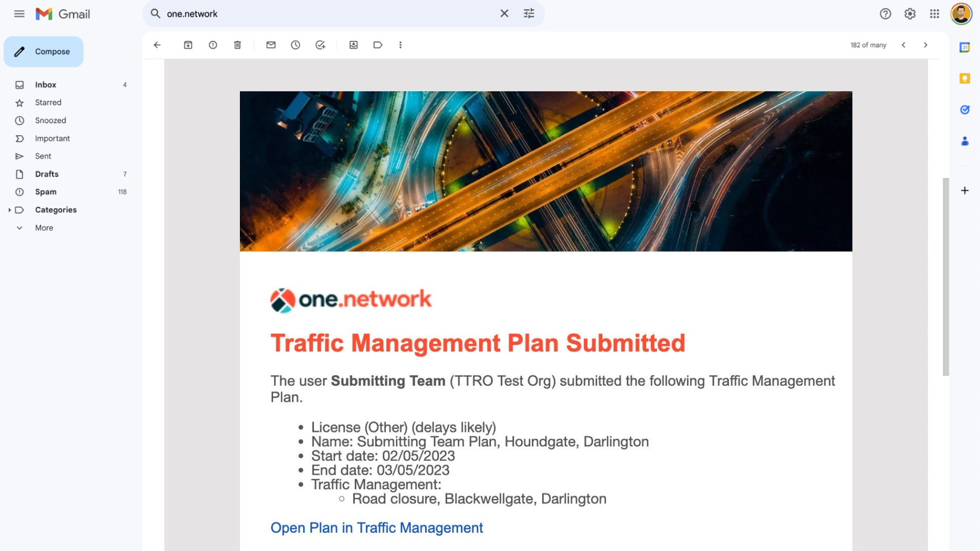The height and width of the screenshot is (551, 980).
Task: Click the Traffic Management Plan Submitted heading
Action: point(478,343)
